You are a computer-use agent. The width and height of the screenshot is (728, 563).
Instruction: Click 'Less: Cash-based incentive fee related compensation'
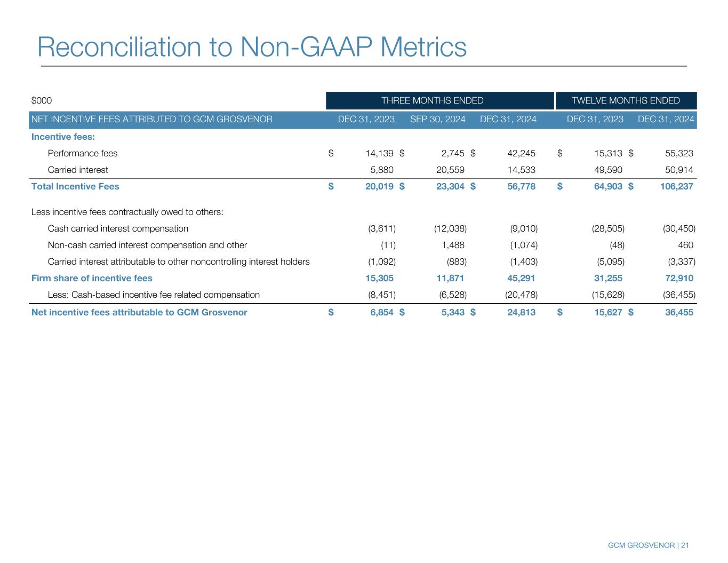pos(154,295)
